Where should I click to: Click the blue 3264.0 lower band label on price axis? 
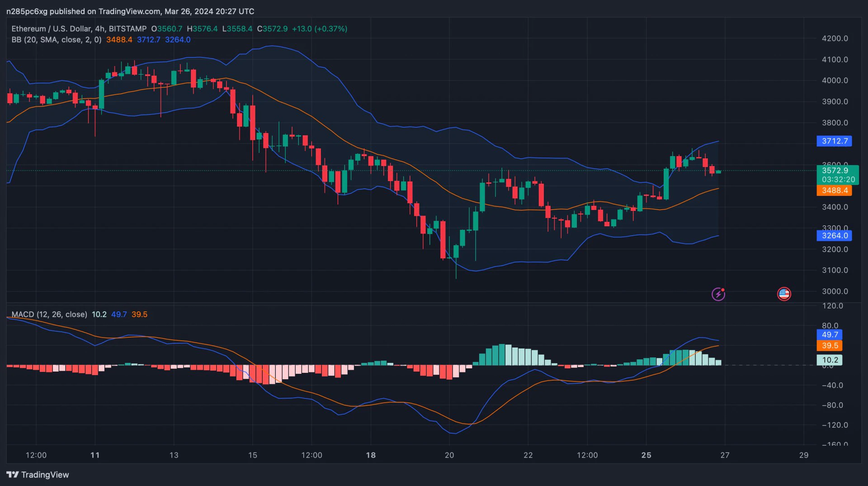(x=834, y=236)
